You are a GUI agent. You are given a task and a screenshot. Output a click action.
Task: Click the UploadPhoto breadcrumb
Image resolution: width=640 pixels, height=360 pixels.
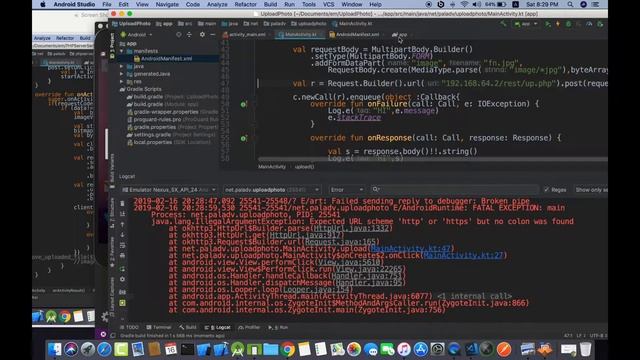131,24
